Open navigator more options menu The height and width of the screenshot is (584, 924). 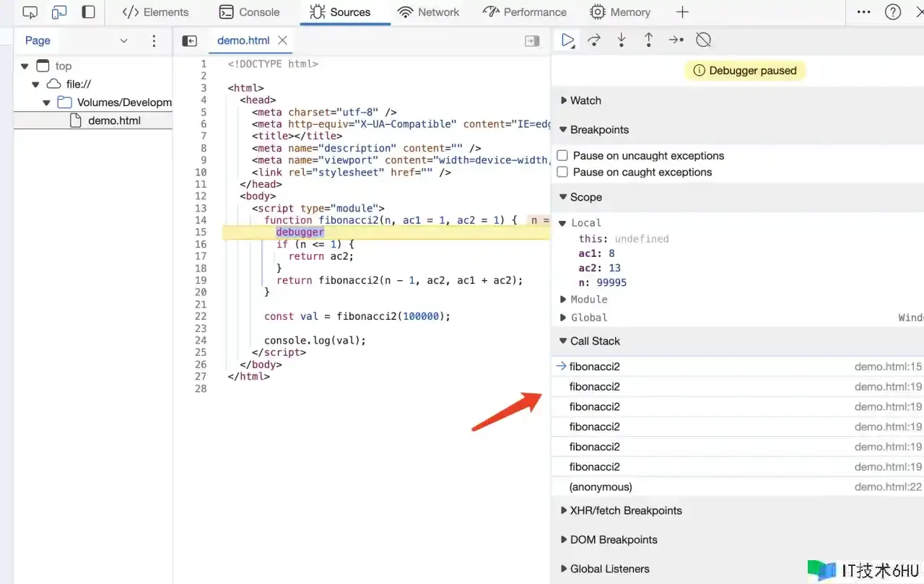pos(154,41)
